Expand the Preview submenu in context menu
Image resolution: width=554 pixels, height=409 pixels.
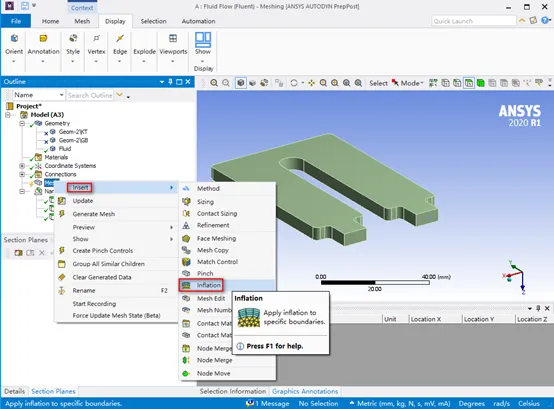pos(117,227)
